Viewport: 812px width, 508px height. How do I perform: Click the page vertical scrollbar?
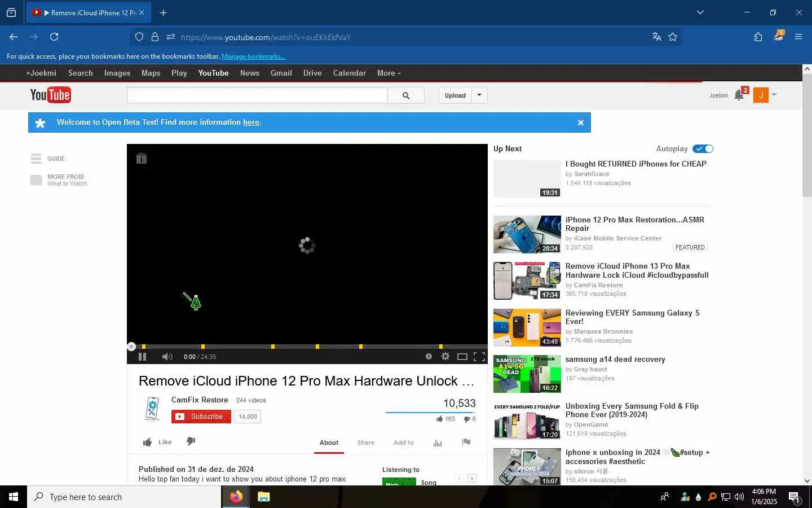(807, 135)
